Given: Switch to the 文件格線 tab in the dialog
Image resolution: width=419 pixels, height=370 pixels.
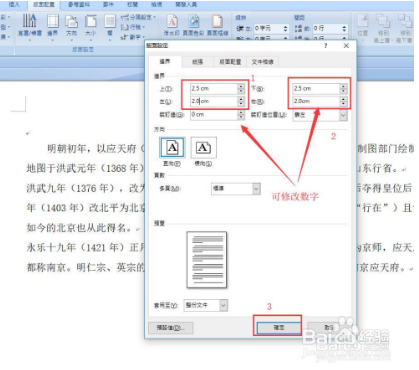Looking at the screenshot, I should (x=262, y=62).
